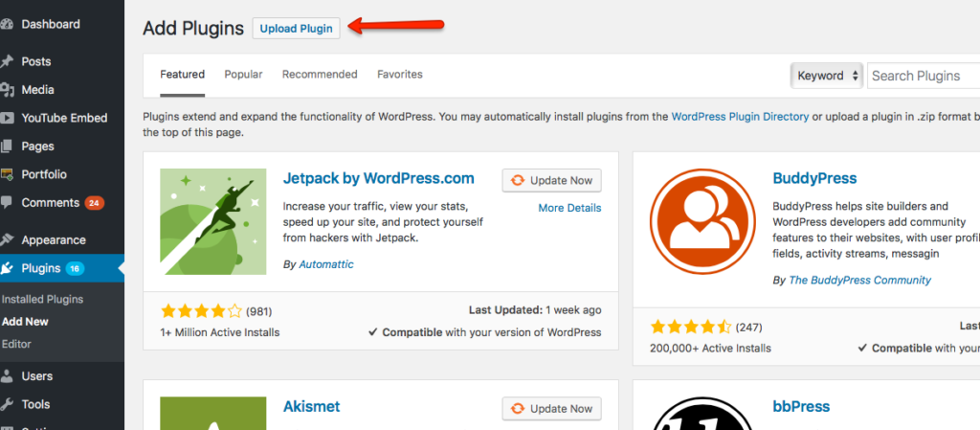Click the Pages stack icon
The image size is (980, 430).
tap(7, 147)
